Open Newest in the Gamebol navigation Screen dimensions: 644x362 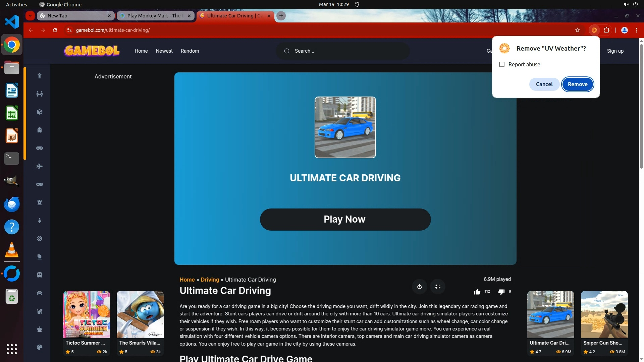click(x=164, y=51)
